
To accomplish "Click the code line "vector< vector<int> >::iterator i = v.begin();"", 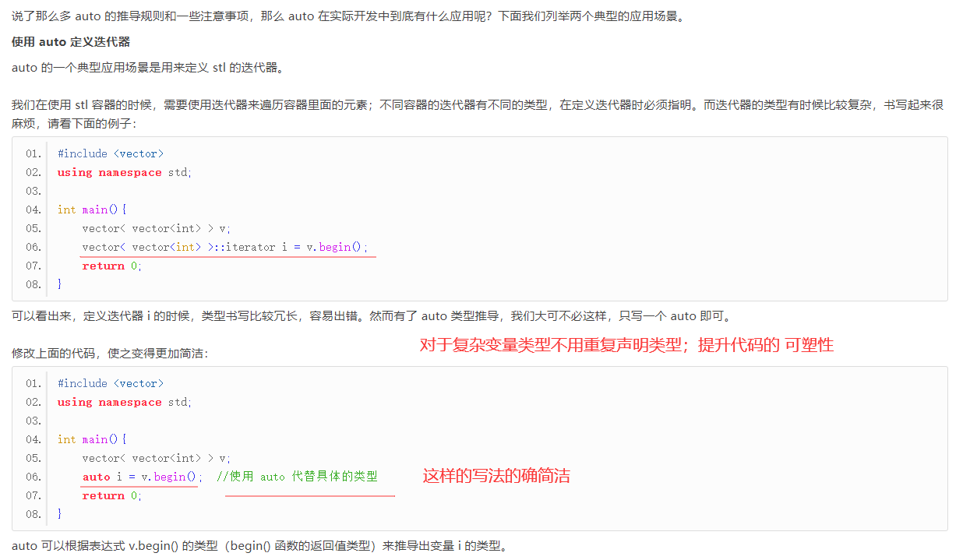I will tap(225, 247).
